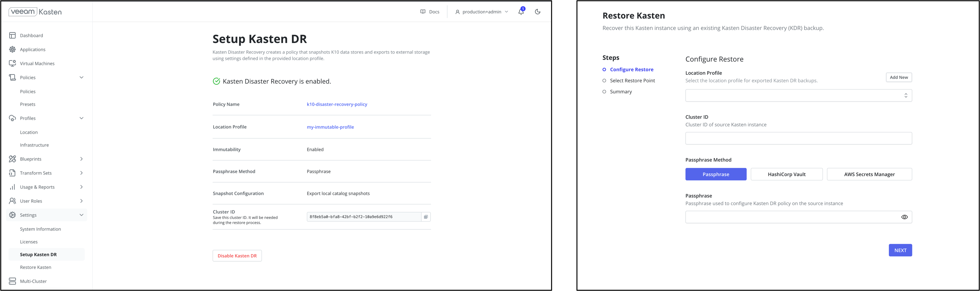Image resolution: width=980 pixels, height=291 pixels.
Task: Open the Applications gear icon
Action: 12,49
